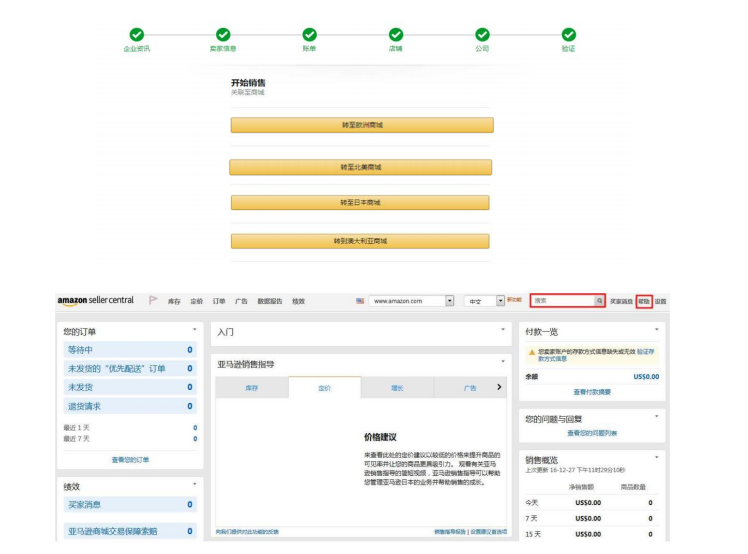748x554 pixels.
Task: Open the 定价 menu in top navigation
Action: [x=197, y=301]
